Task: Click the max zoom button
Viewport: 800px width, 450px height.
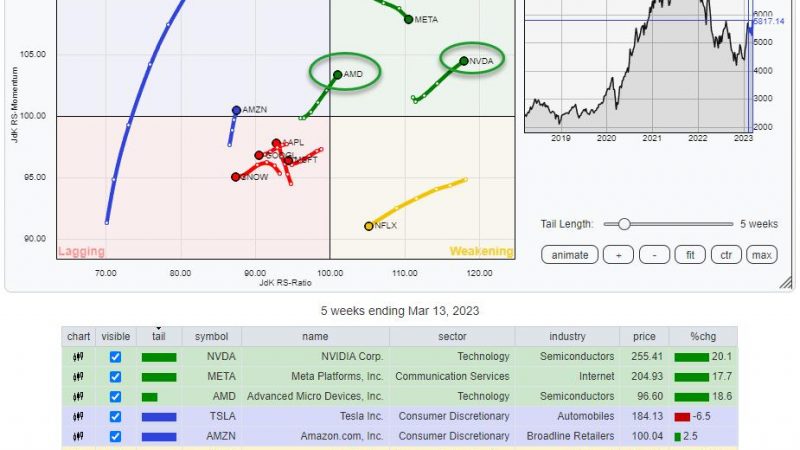Action: (762, 255)
